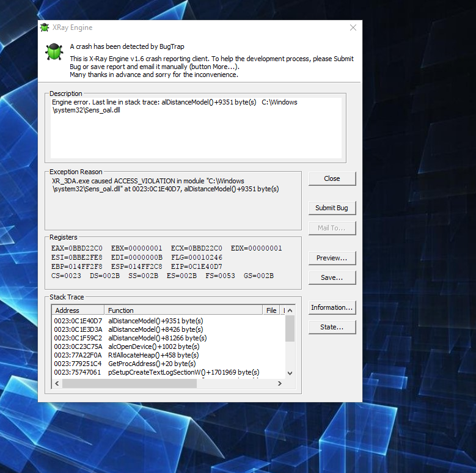Sort by the Function column header
The height and width of the screenshot is (473, 476).
[183, 310]
